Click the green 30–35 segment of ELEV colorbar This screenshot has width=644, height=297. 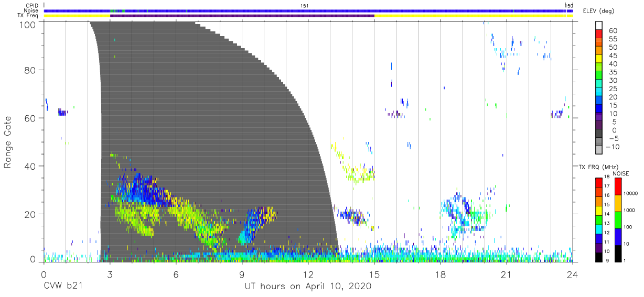coord(599,75)
